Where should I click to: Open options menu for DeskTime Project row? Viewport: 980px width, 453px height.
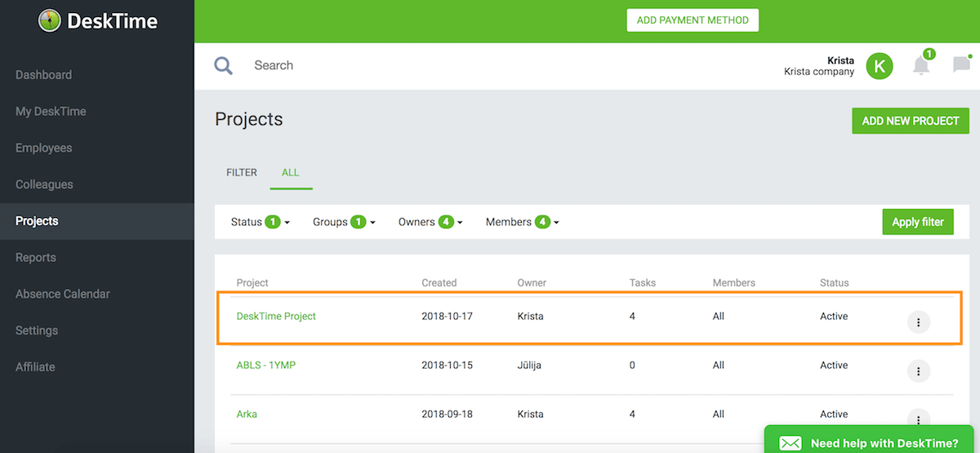[919, 322]
